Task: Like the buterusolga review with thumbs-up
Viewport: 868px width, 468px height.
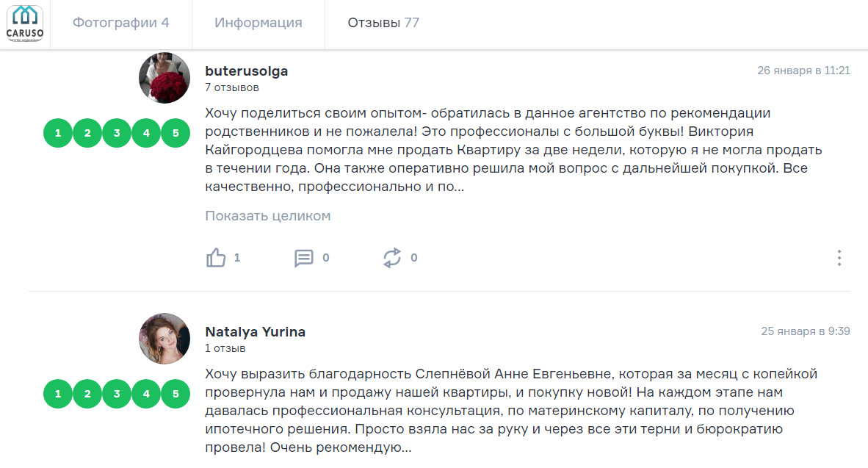Action: click(217, 258)
